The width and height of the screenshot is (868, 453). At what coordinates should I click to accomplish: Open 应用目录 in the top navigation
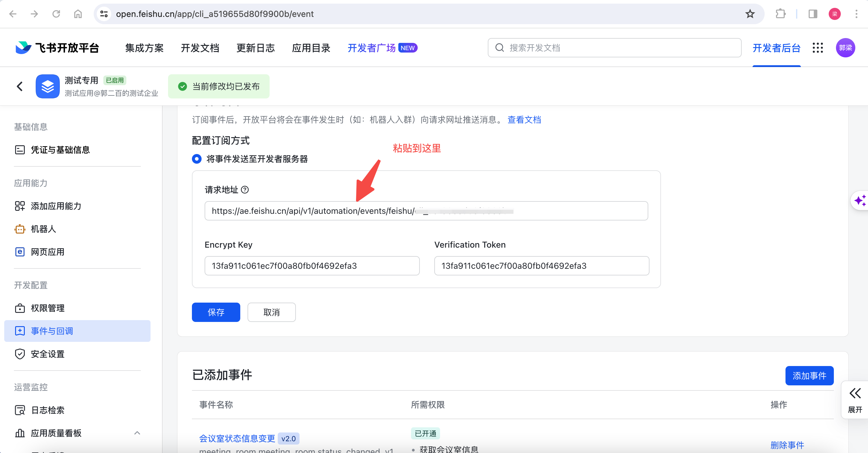(x=311, y=48)
